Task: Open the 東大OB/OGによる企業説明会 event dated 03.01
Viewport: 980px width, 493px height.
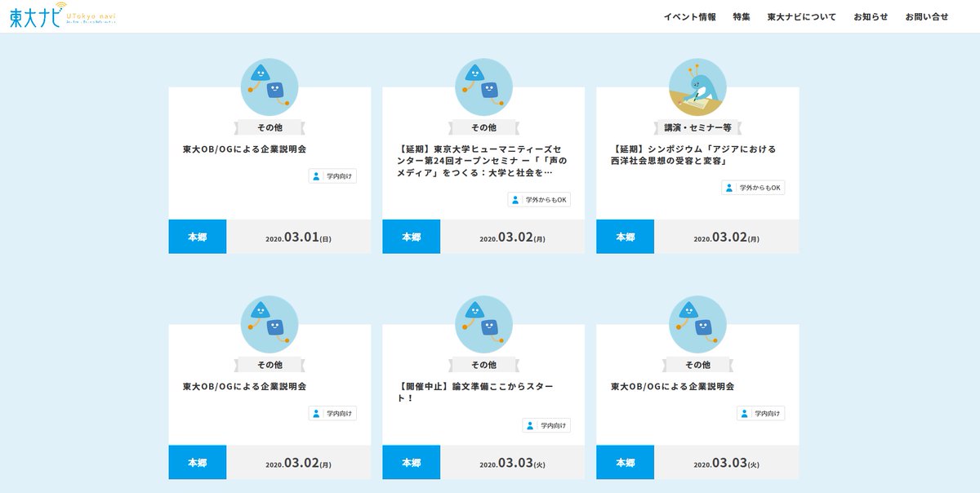Action: coord(244,149)
